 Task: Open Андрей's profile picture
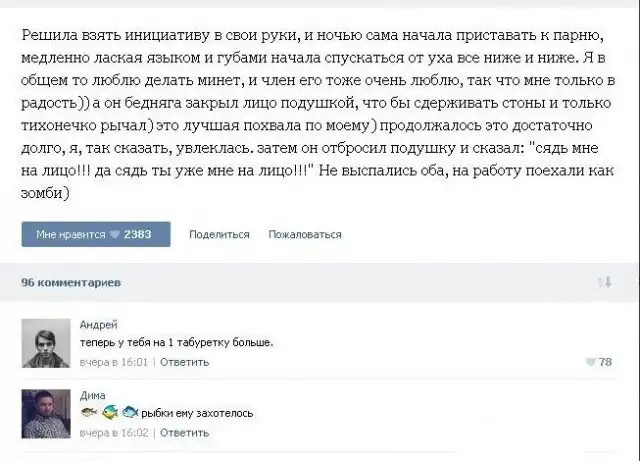click(x=43, y=344)
